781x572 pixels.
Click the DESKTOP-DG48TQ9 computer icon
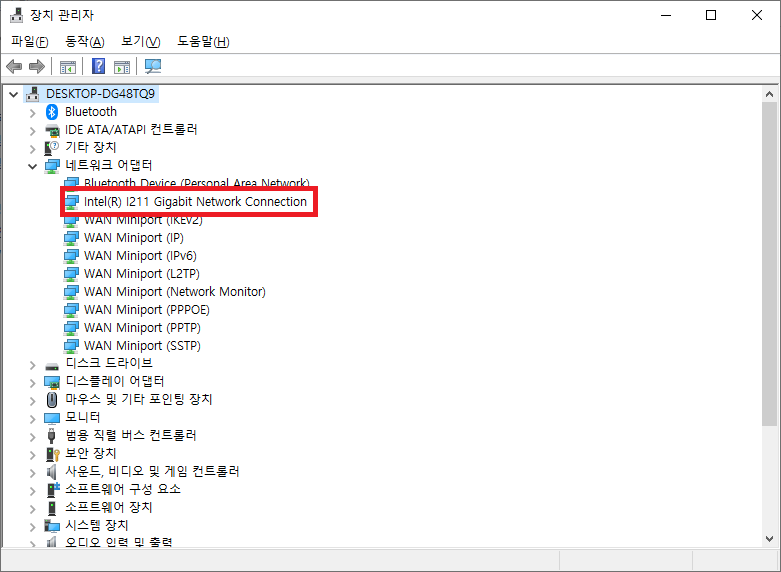coord(32,94)
